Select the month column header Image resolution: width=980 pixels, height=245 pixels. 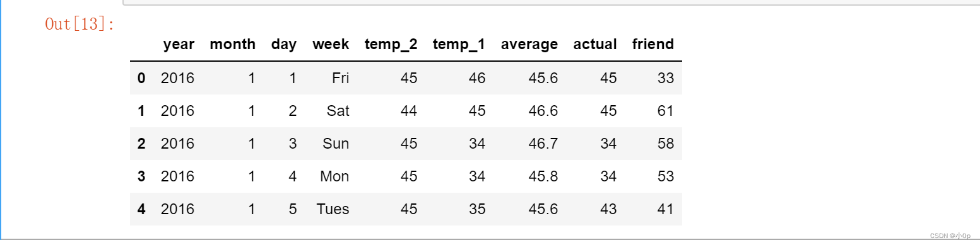pyautogui.click(x=232, y=45)
